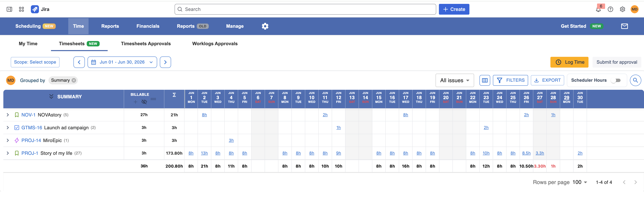Image resolution: width=644 pixels, height=197 pixels.
Task: Toggle hide Billable column eye icon
Action: [144, 102]
